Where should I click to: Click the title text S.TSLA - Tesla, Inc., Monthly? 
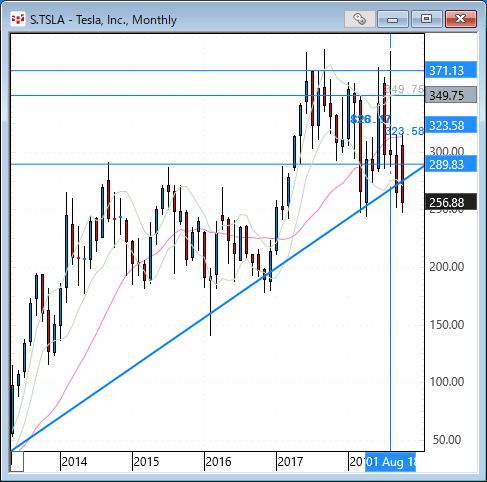pyautogui.click(x=103, y=20)
